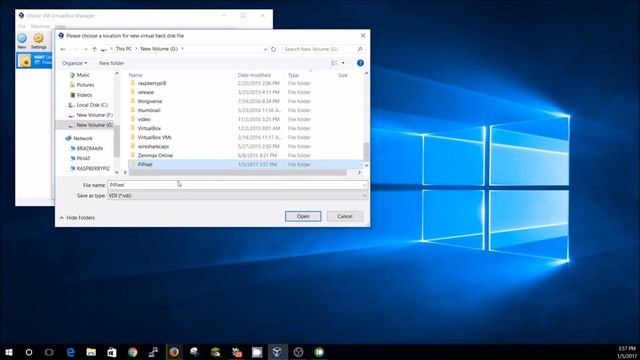Collapse pane with Hide Folders
The width and height of the screenshot is (640, 360).
click(x=77, y=218)
